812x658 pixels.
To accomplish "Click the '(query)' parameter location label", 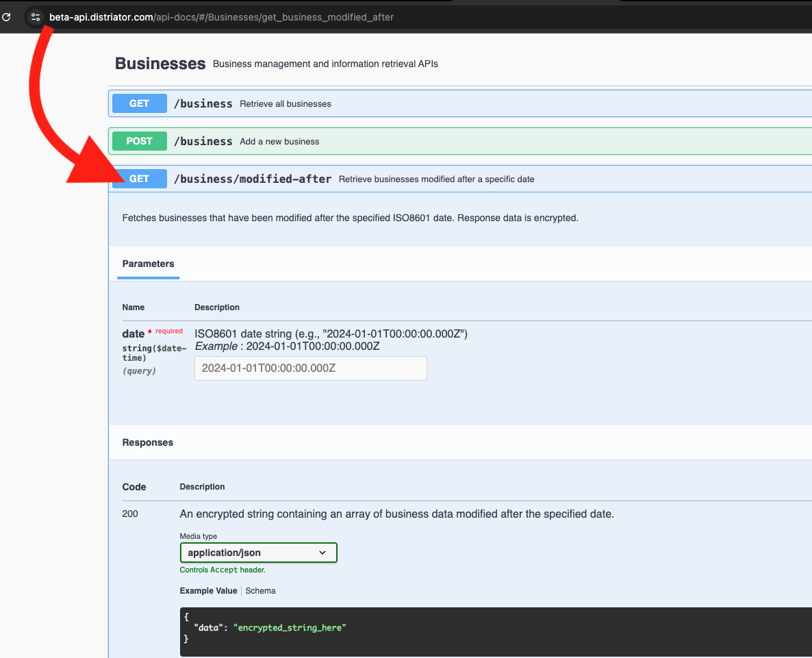I will coord(139,370).
